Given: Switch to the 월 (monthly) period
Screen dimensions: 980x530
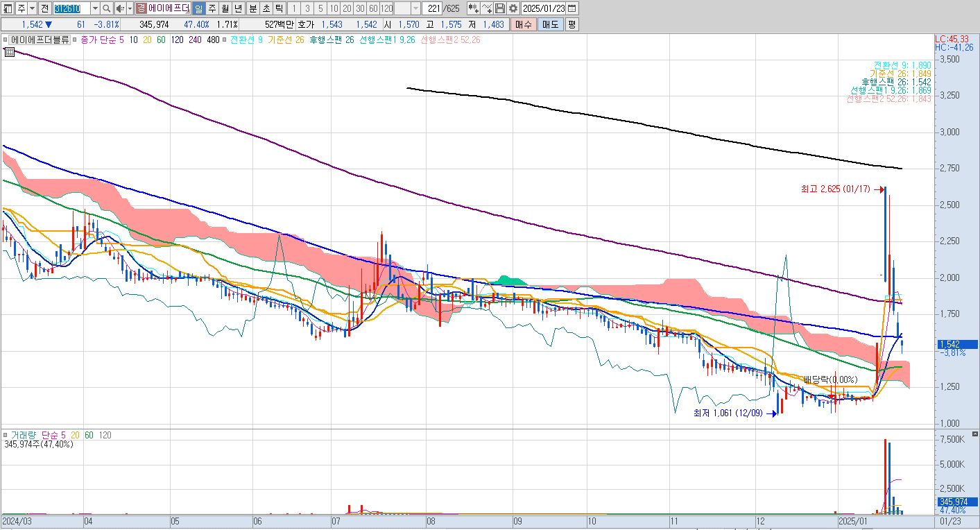Looking at the screenshot, I should [x=225, y=8].
